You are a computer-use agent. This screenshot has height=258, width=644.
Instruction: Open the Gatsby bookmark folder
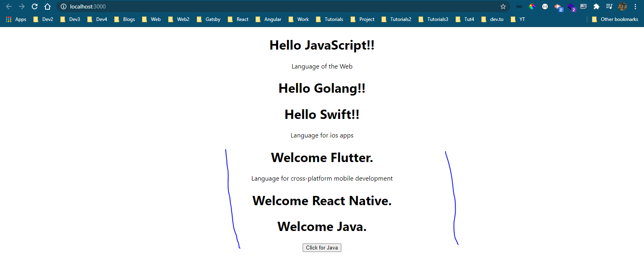tap(208, 19)
